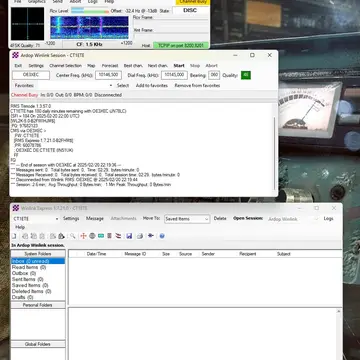Sort messages by Subject column
This screenshot has height=360, width=360.
coord(284,254)
